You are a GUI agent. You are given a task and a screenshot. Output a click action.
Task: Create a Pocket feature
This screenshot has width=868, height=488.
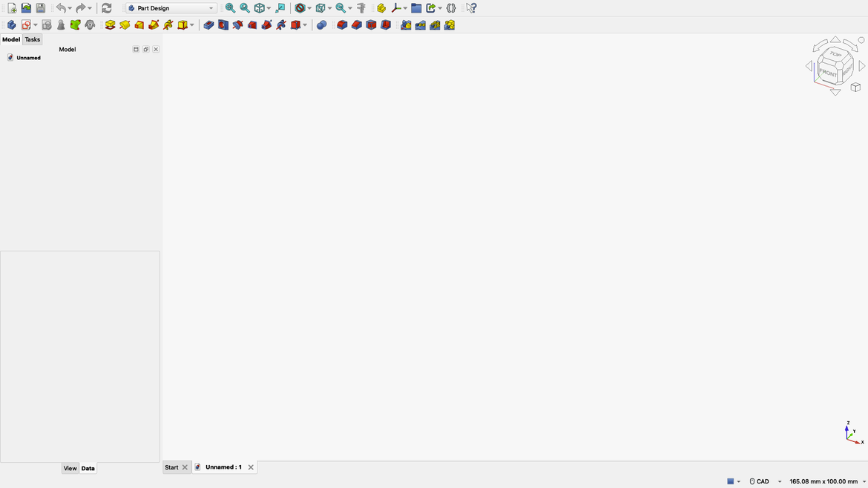click(208, 24)
